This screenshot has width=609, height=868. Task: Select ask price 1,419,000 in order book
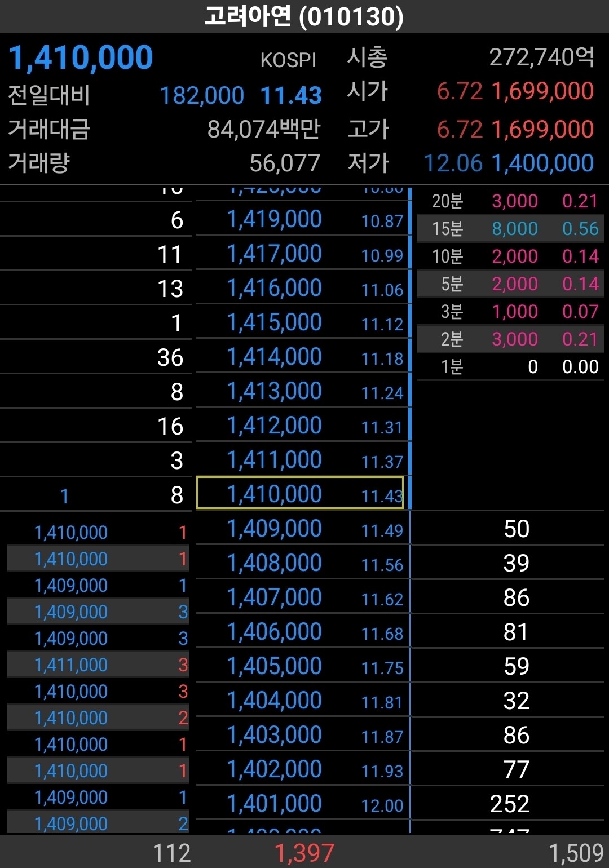pyautogui.click(x=274, y=219)
